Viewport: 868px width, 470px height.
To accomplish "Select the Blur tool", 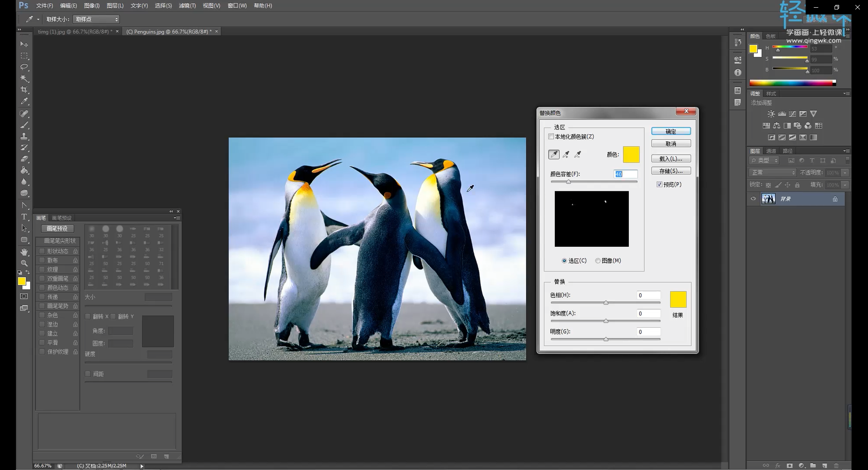I will 24,182.
